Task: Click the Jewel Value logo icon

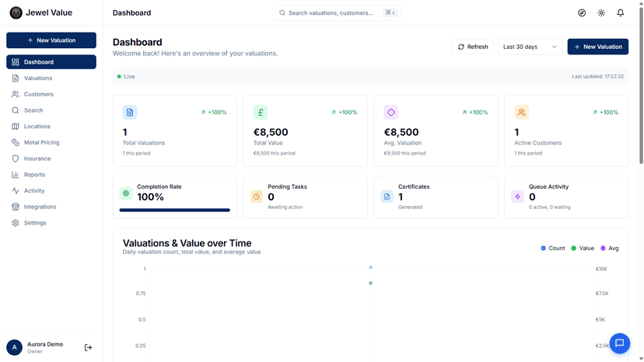Action: point(16,12)
